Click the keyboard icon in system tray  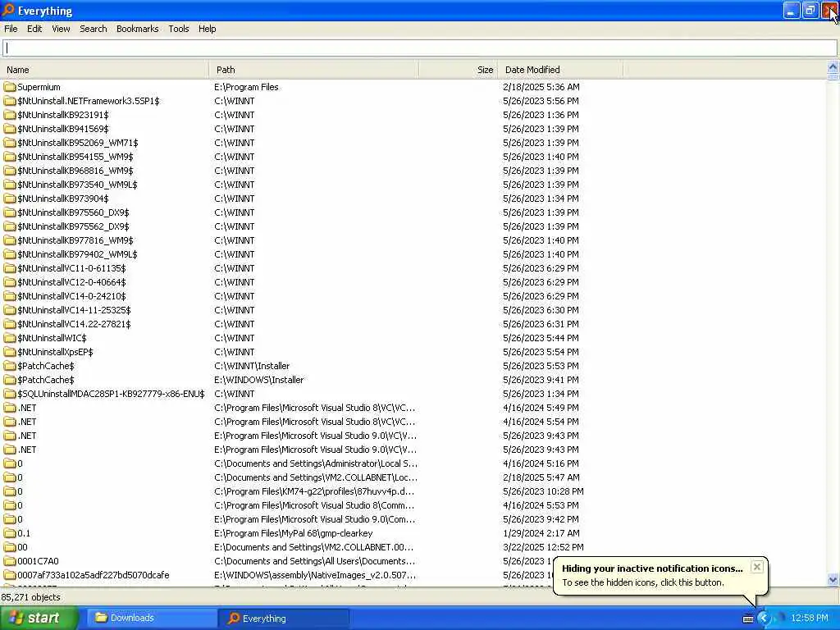point(748,619)
